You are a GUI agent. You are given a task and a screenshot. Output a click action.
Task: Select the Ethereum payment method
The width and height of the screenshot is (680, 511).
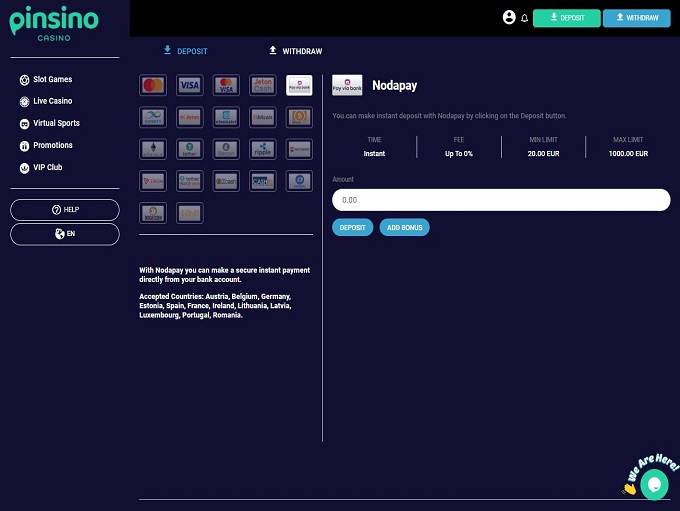(153, 149)
